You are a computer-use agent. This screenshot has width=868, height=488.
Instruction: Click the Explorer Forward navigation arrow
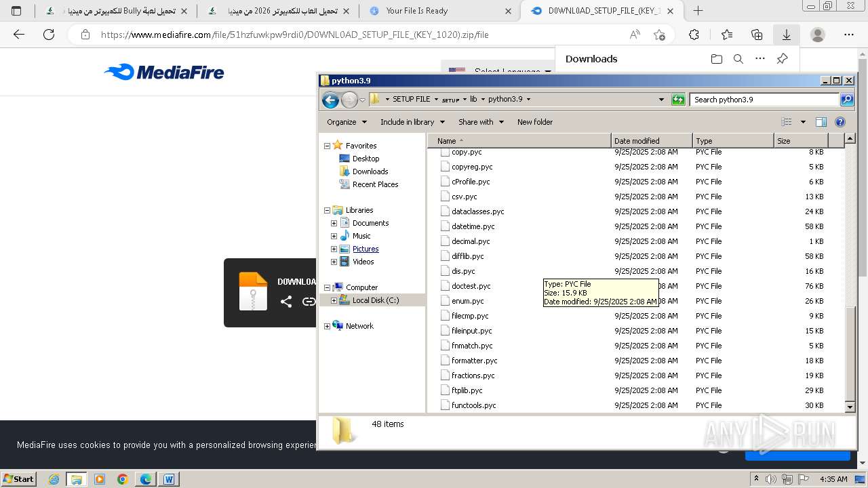click(349, 100)
